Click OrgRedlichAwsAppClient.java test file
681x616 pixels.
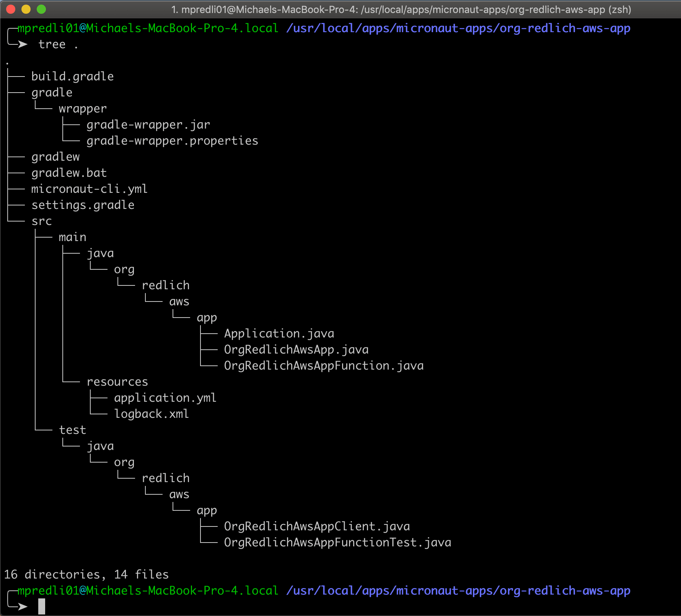(317, 526)
